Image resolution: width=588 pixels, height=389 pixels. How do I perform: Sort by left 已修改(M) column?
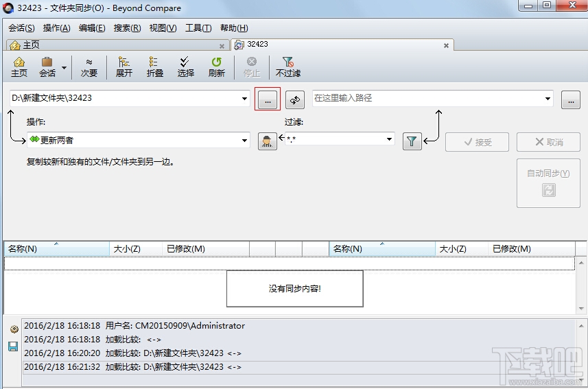point(206,249)
